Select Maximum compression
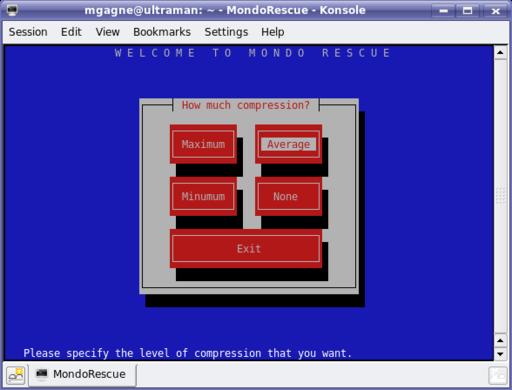The height and width of the screenshot is (390, 512). click(203, 144)
